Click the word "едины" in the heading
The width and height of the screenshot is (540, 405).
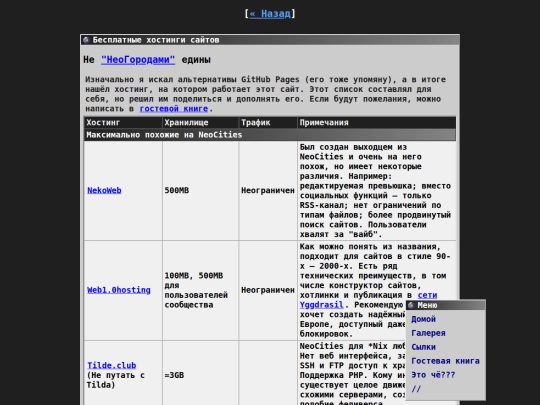tap(196, 60)
